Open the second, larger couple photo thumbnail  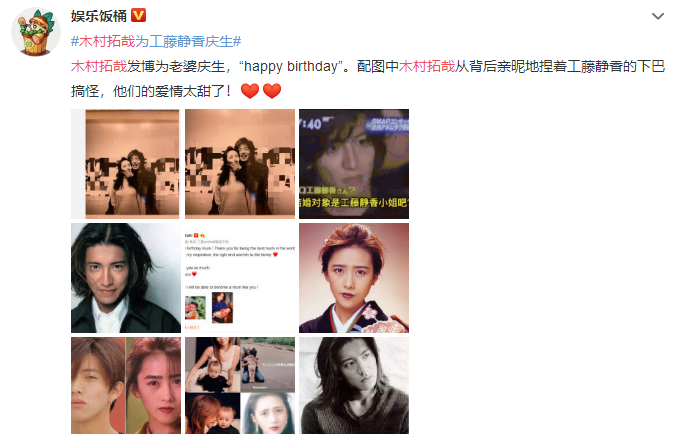tap(240, 164)
